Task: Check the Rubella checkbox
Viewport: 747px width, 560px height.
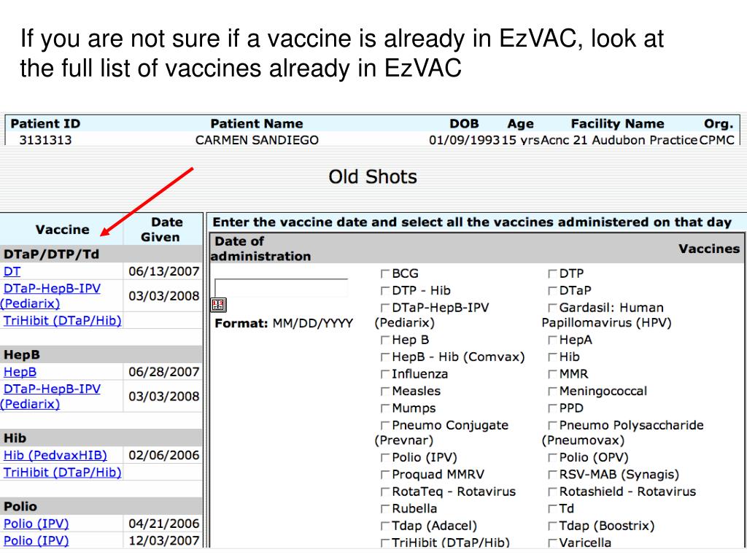Action: click(385, 509)
